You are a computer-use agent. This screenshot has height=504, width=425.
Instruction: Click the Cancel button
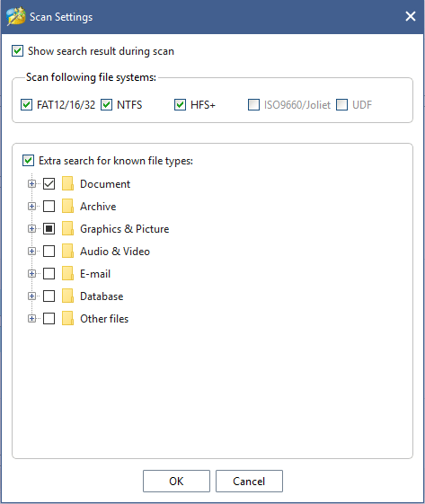click(x=249, y=481)
